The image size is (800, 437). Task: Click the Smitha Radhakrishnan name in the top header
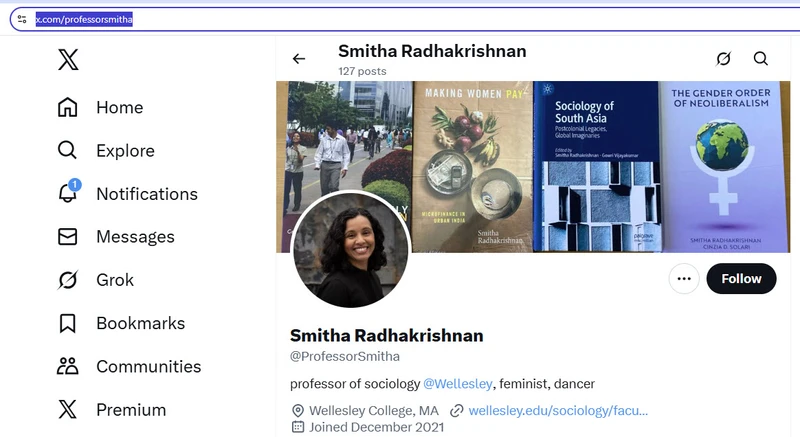(x=432, y=51)
